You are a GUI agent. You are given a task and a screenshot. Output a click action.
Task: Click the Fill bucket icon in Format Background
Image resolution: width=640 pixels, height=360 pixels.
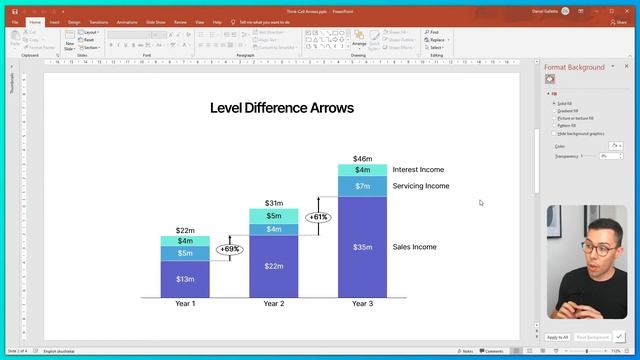pyautogui.click(x=550, y=79)
